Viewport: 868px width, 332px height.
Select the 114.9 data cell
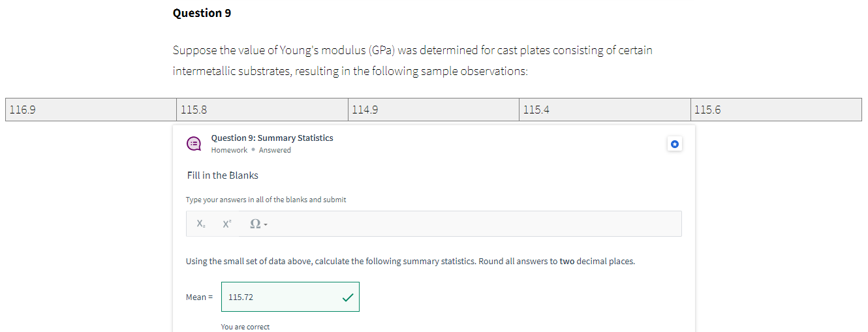click(x=433, y=110)
